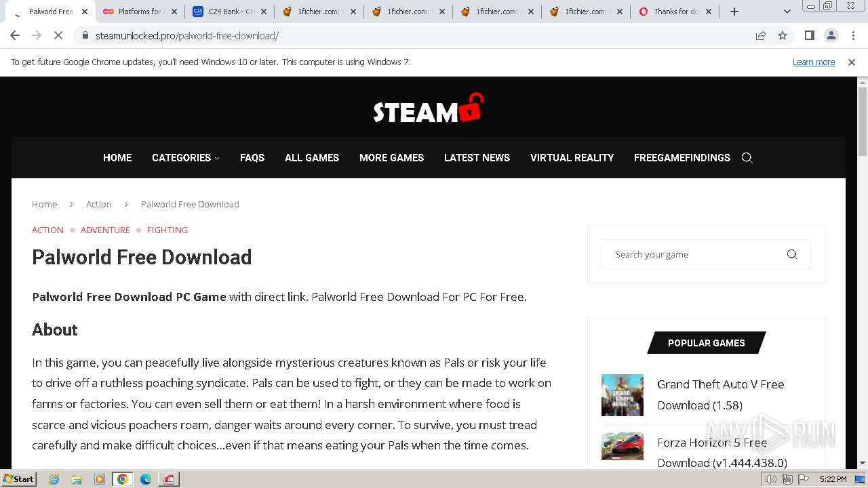Close the Thanks for download tab
Viewport: 868px width, 488px height.
click(709, 12)
